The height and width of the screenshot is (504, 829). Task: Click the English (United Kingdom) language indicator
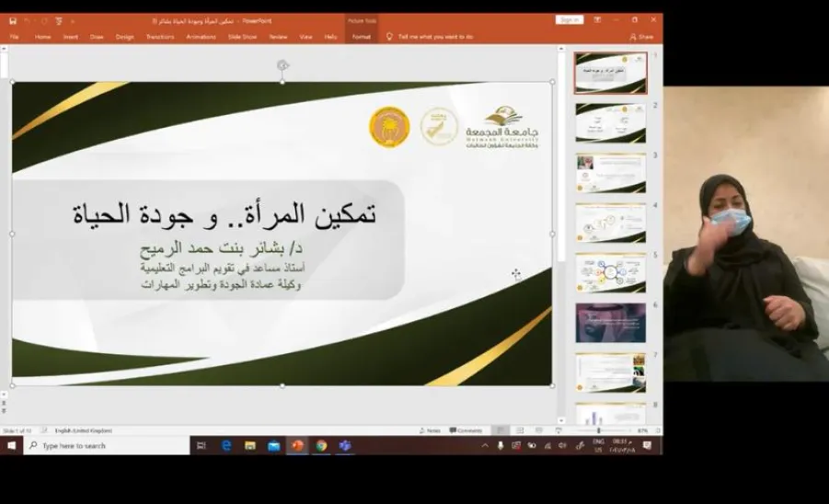pos(83,430)
